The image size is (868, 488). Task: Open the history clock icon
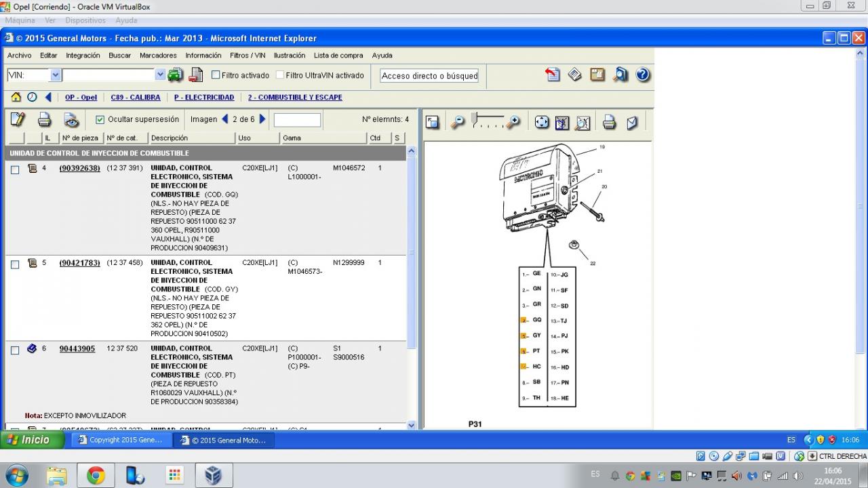32,97
